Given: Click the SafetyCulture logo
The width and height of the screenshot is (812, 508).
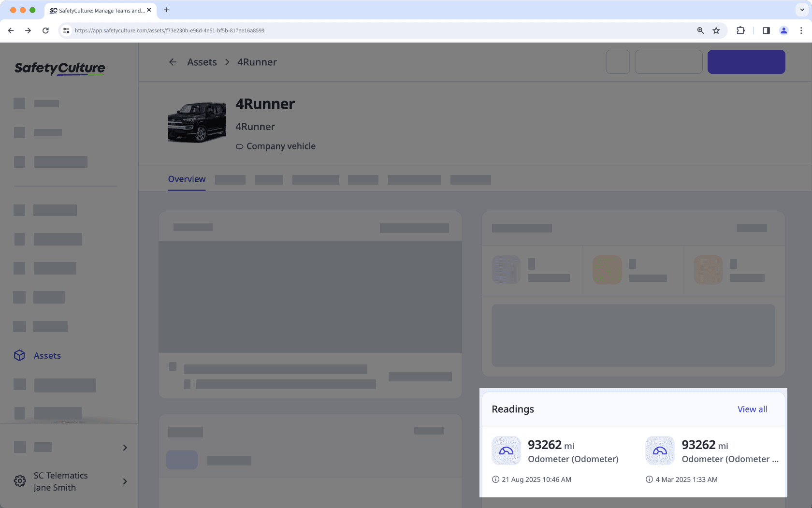Looking at the screenshot, I should (60, 68).
